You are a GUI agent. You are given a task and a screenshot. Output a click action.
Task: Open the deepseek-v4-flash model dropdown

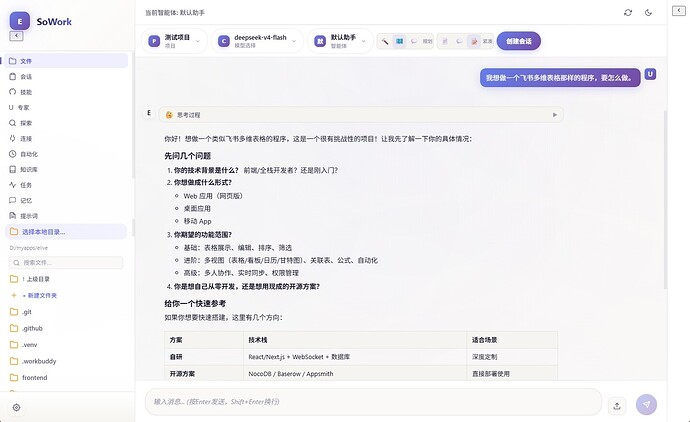(x=257, y=41)
